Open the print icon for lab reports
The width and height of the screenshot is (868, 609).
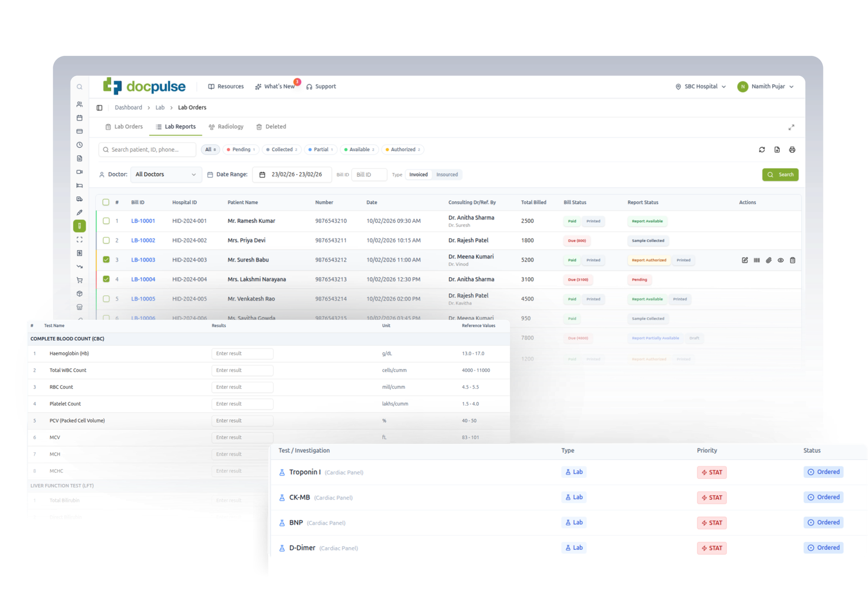click(792, 150)
